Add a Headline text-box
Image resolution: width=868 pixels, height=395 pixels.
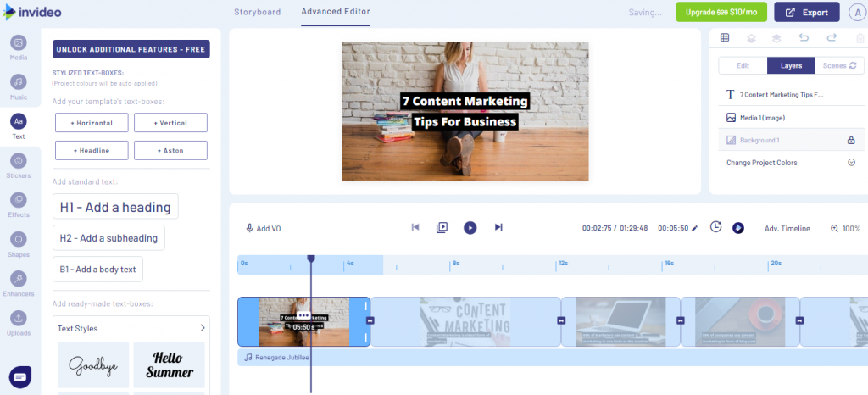point(92,151)
